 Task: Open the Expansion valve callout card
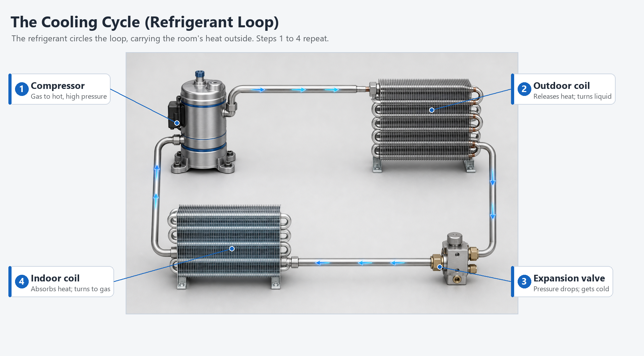coord(562,281)
